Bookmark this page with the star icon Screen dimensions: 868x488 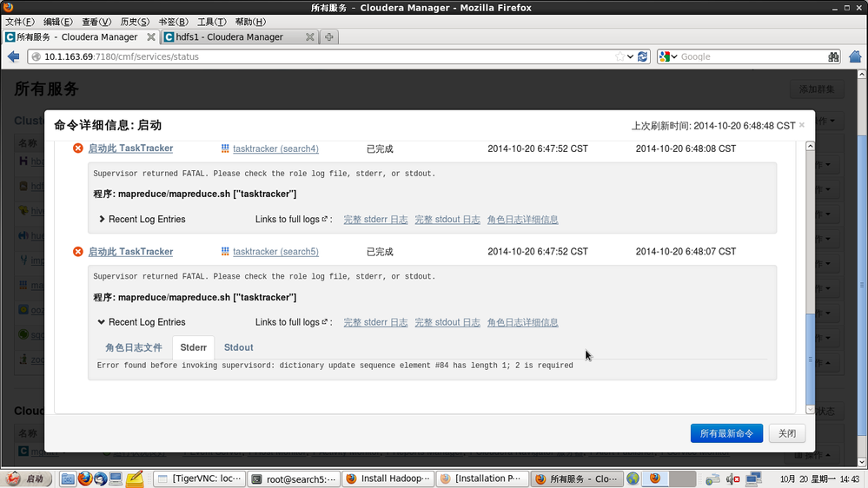tap(620, 56)
